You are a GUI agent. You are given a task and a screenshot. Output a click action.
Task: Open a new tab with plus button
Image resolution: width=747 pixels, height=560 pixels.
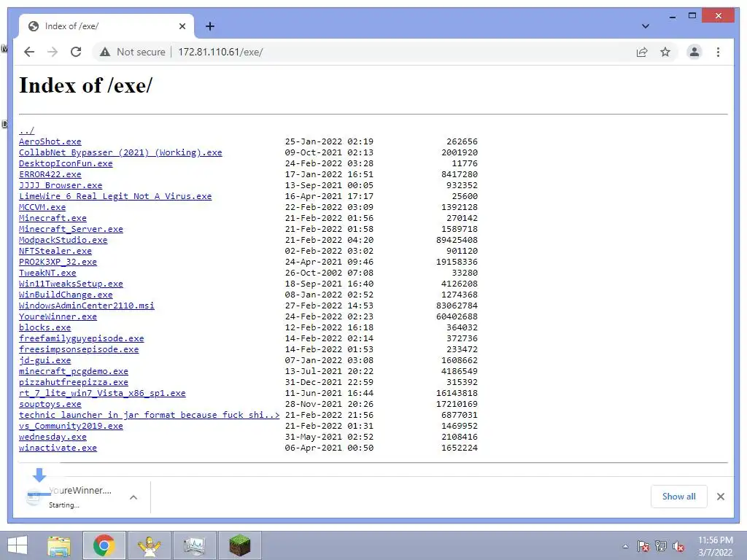(x=209, y=26)
